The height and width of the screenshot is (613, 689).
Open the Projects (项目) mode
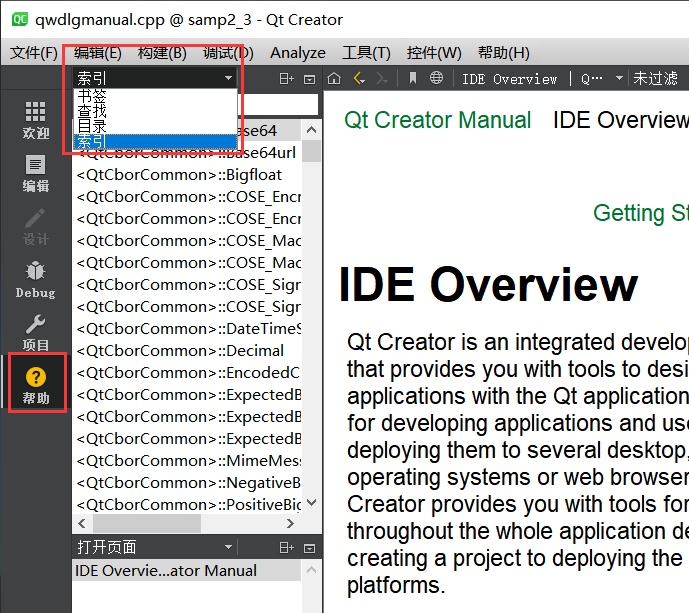tap(36, 333)
